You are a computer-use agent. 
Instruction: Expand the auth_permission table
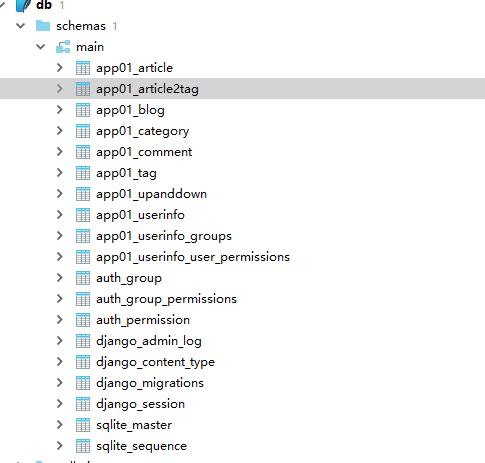pos(60,320)
